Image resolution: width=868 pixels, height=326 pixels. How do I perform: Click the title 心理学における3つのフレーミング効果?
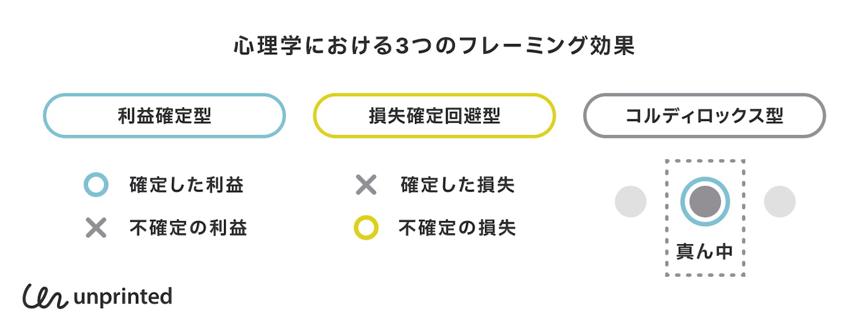pos(434,47)
